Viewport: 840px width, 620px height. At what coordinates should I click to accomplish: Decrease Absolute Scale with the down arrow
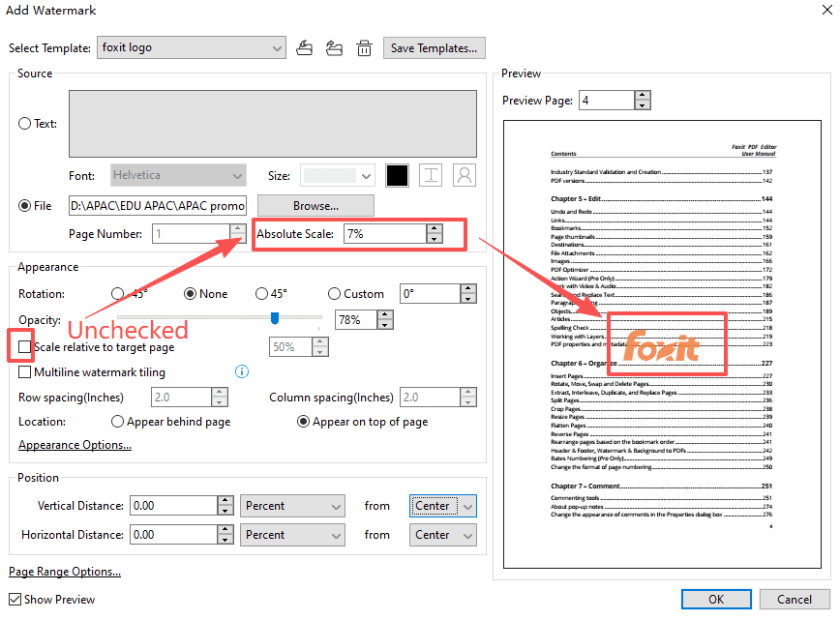(435, 239)
